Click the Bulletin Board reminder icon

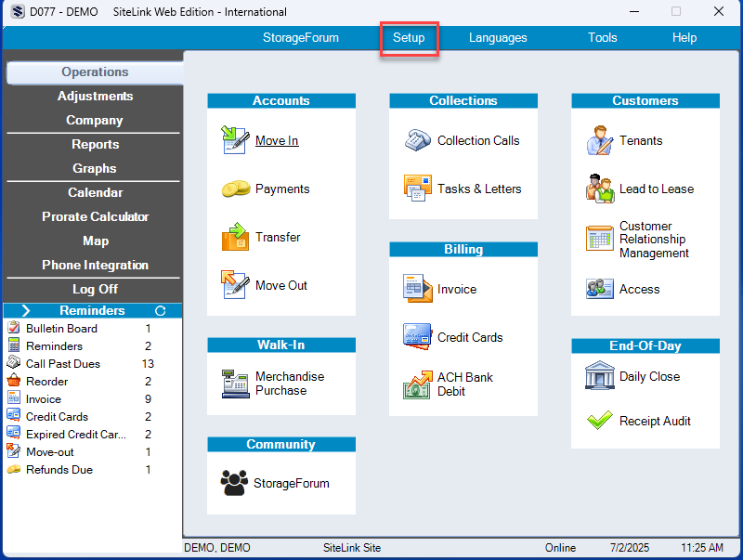pos(14,328)
